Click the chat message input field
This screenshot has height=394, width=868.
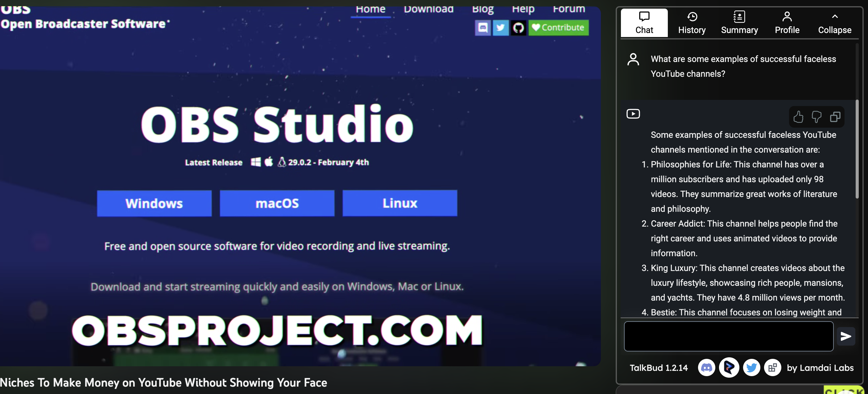coord(729,336)
